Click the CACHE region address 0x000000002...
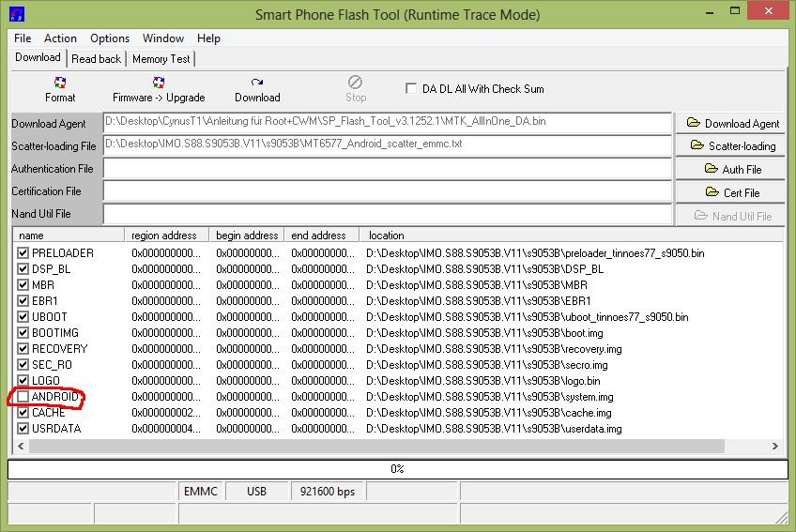Screen dimensions: 796x532 point(166,413)
